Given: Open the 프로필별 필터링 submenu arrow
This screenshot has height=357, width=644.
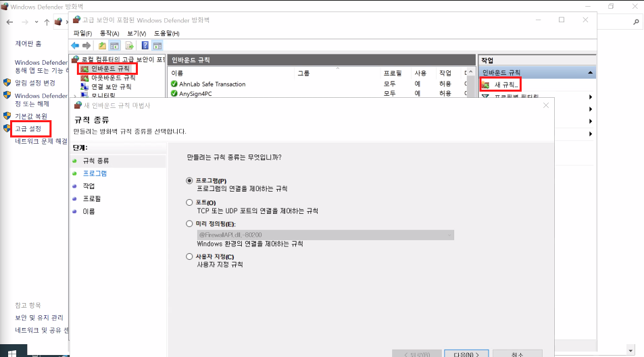Looking at the screenshot, I should click(x=590, y=97).
